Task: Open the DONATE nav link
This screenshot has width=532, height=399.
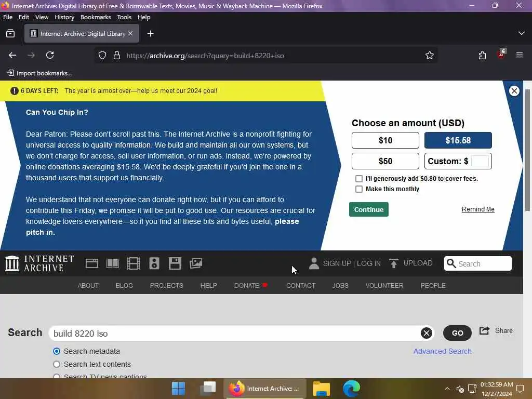Action: pos(247,286)
